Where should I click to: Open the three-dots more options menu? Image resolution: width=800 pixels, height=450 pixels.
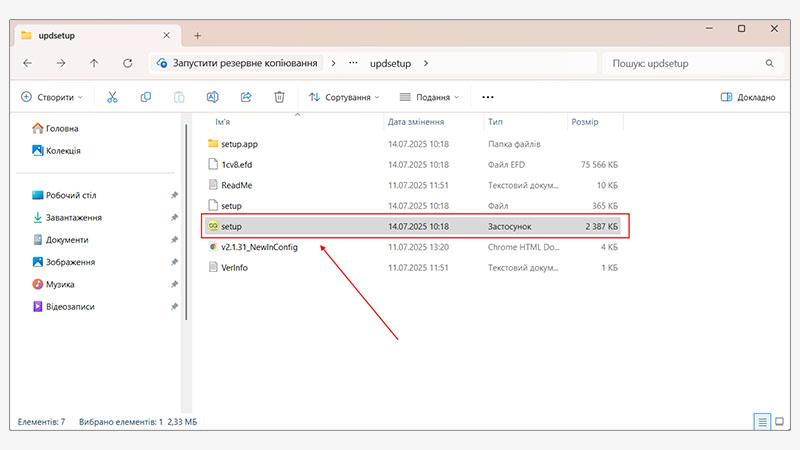[488, 97]
